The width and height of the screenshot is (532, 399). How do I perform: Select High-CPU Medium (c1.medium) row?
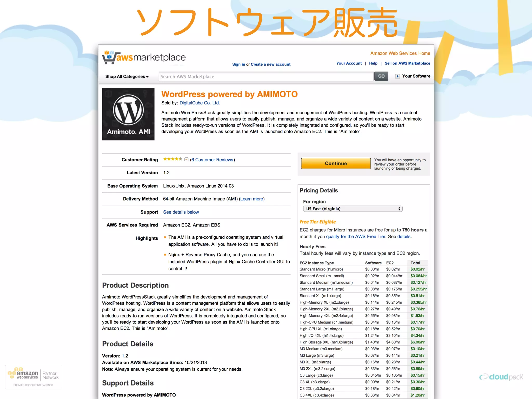point(363,322)
